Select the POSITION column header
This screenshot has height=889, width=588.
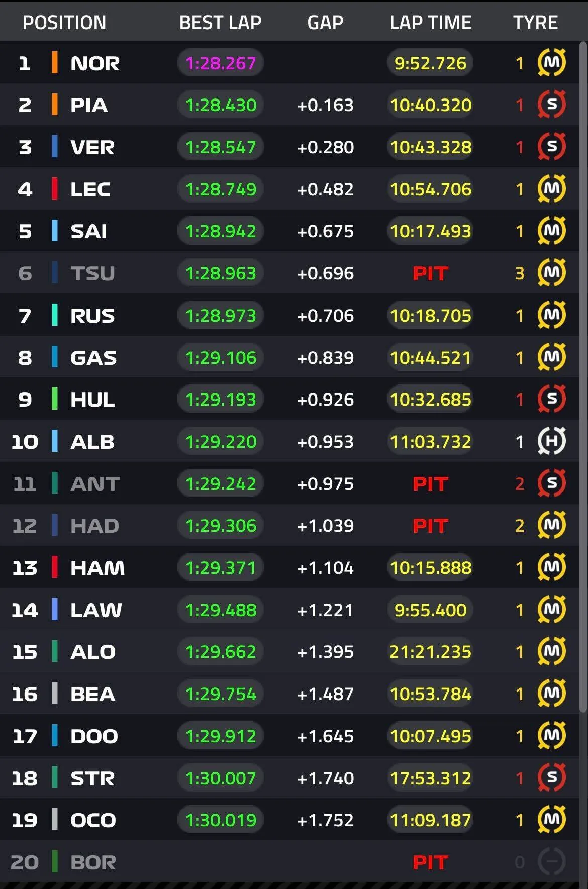(64, 23)
